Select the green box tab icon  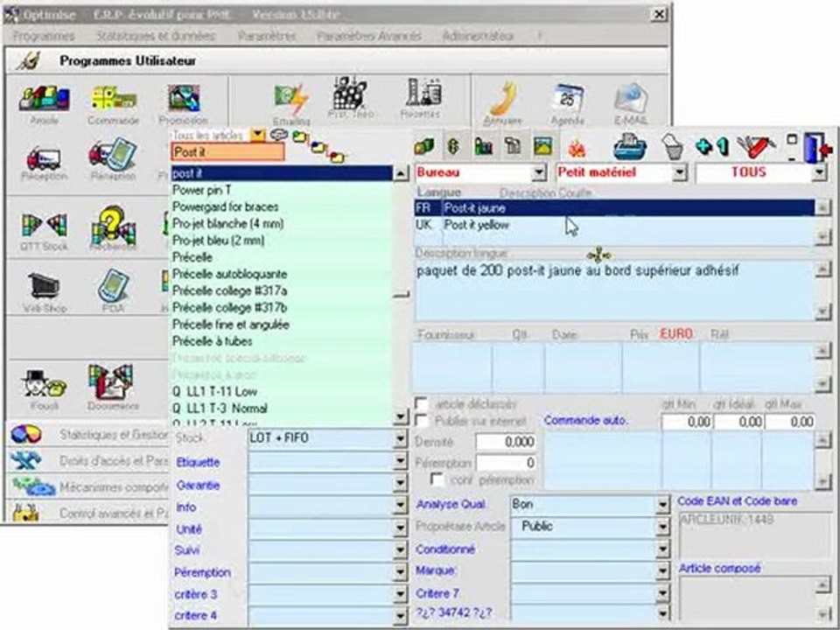[x=424, y=146]
